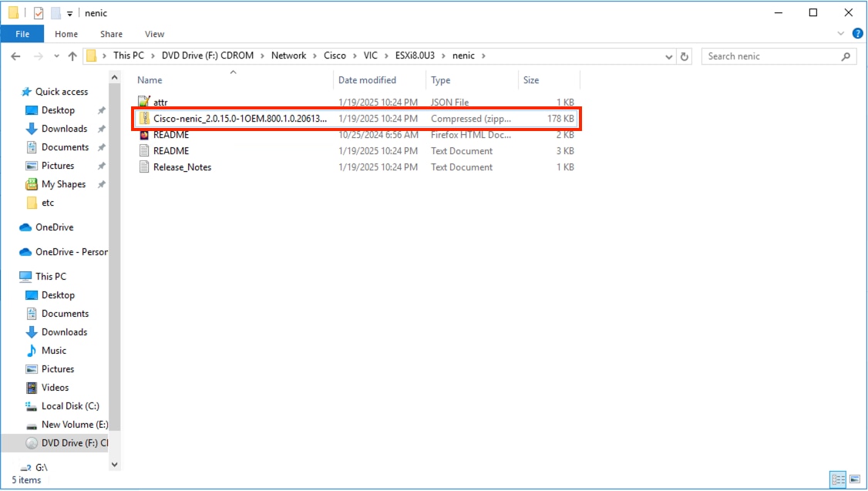Click the navigation pane scrollbar thumb
This screenshot has height=491, width=868.
click(115, 257)
